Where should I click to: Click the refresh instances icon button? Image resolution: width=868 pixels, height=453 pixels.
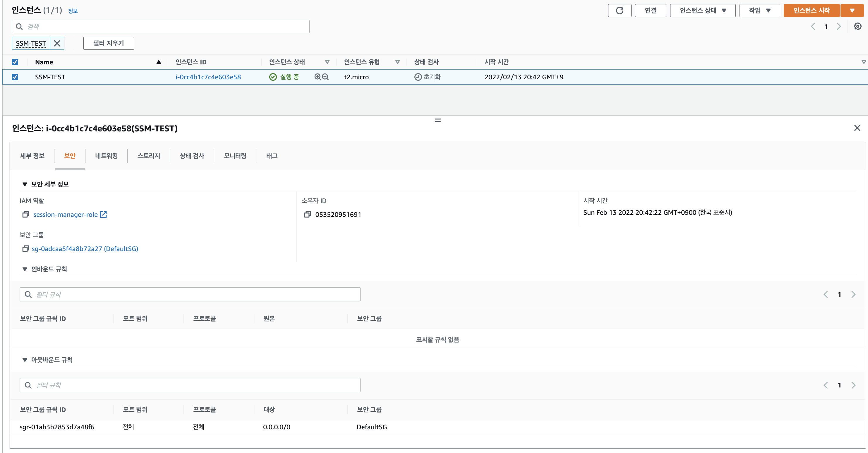click(x=619, y=11)
